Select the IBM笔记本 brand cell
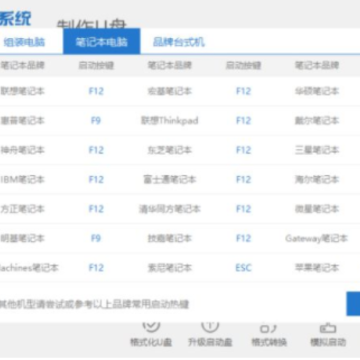Viewport: 360px width, 360px height. (x=22, y=179)
